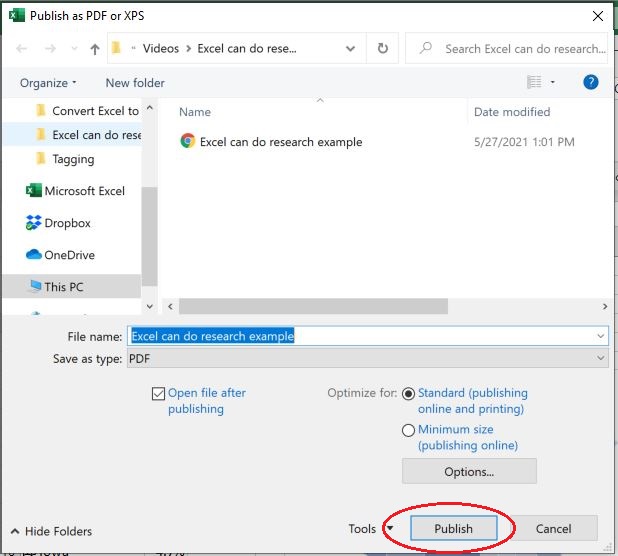The image size is (618, 556).
Task: Click into the File name field
Action: point(367,336)
